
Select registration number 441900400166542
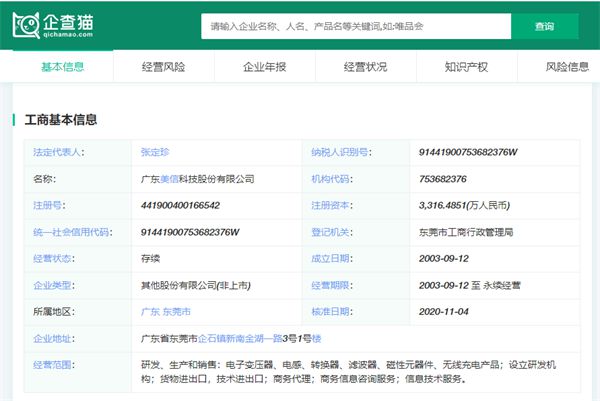point(180,205)
